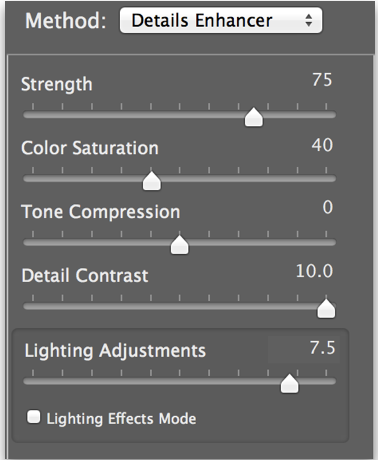Click the Lighting Effects Mode label
This screenshot has width=378, height=460.
(x=121, y=419)
